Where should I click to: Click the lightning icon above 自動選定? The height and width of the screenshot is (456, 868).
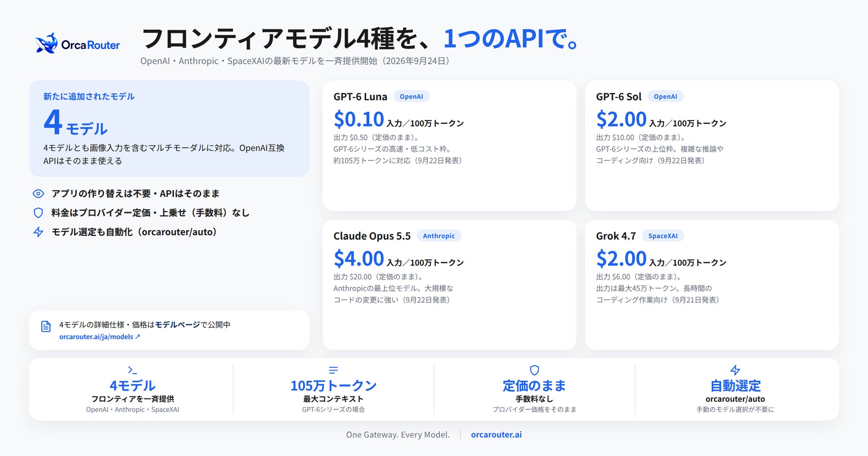coord(735,370)
